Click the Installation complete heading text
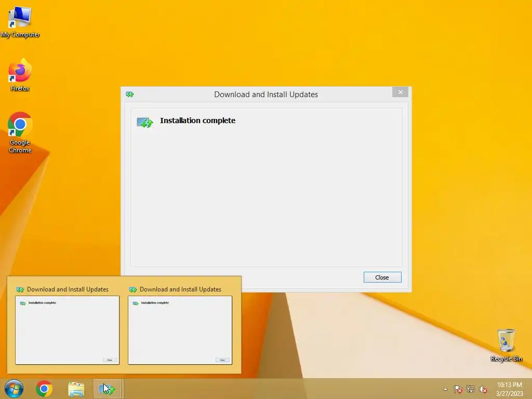Viewport: 532px width, 399px height. pos(198,121)
